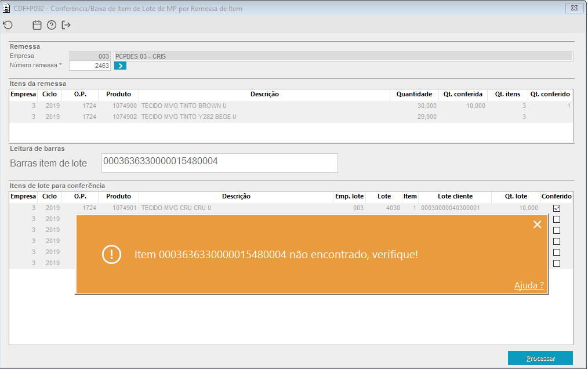Click Qt. itens column header
Screen dimensions: 588x369
tap(507, 94)
